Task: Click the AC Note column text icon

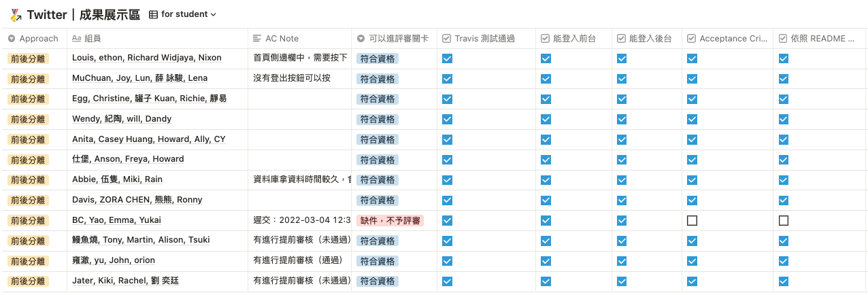Action: click(x=257, y=39)
